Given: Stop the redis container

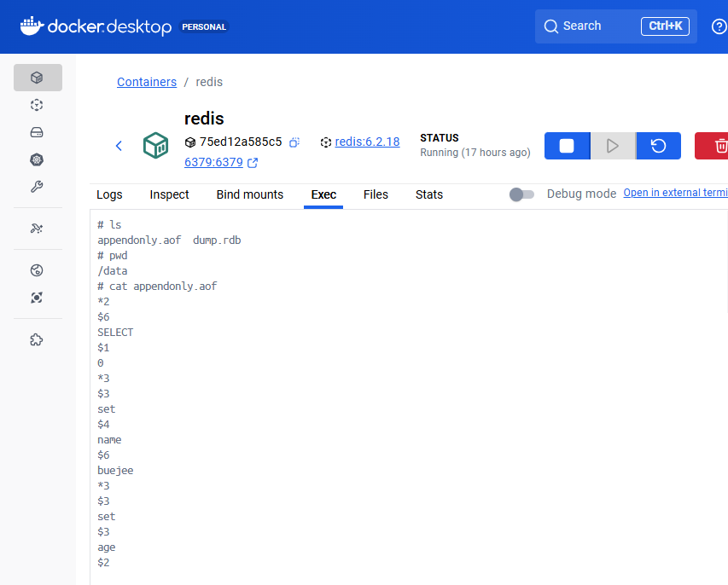Looking at the screenshot, I should coord(567,146).
